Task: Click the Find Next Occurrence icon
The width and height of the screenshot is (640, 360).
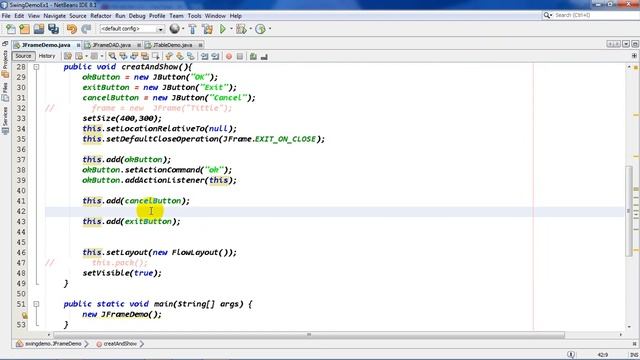Action: click(x=134, y=56)
